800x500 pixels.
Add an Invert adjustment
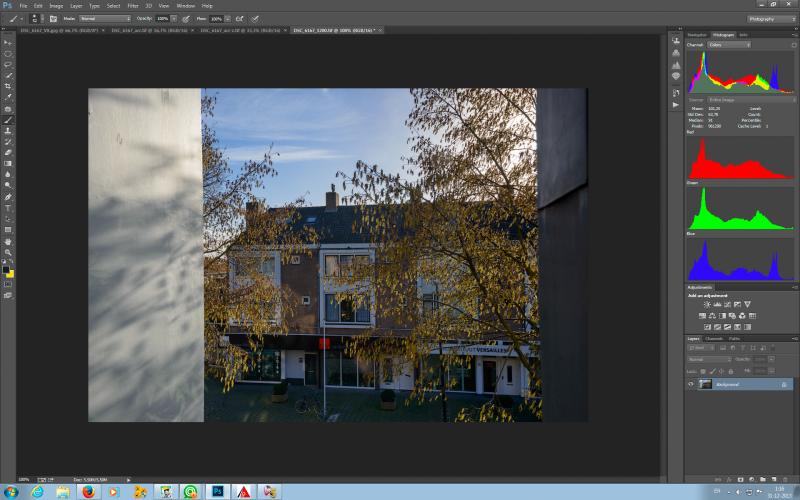707,327
